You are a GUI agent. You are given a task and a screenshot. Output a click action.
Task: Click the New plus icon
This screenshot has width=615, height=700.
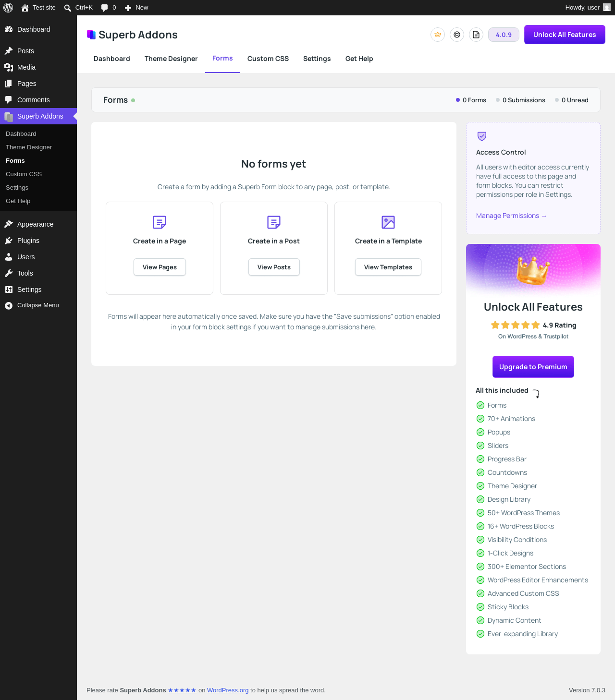click(128, 8)
